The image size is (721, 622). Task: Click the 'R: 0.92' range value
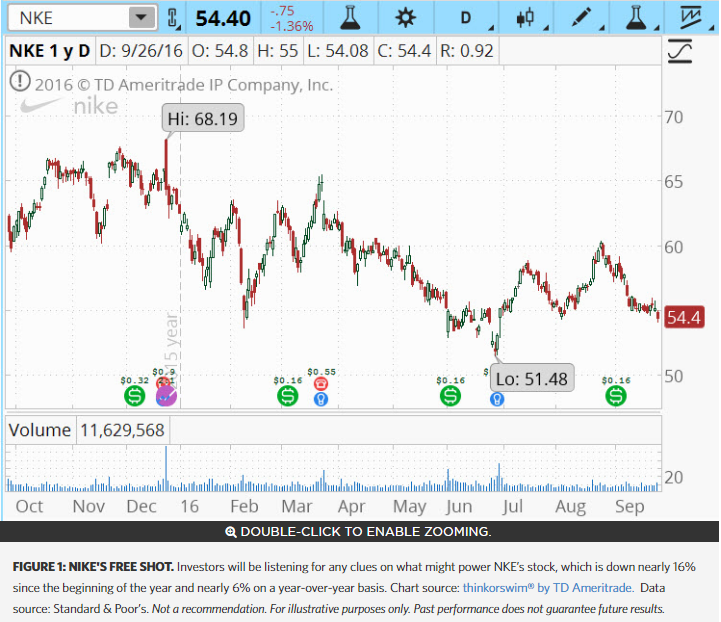click(x=467, y=51)
